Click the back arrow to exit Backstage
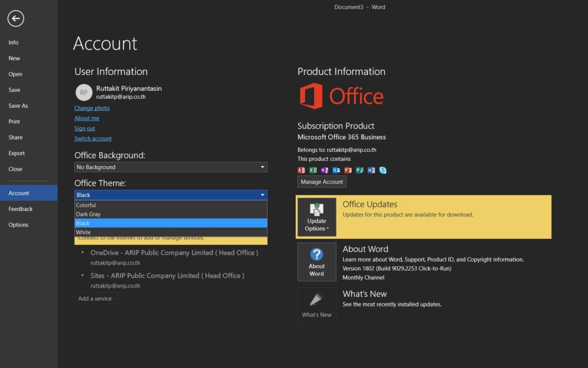This screenshot has height=368, width=588. tap(16, 18)
